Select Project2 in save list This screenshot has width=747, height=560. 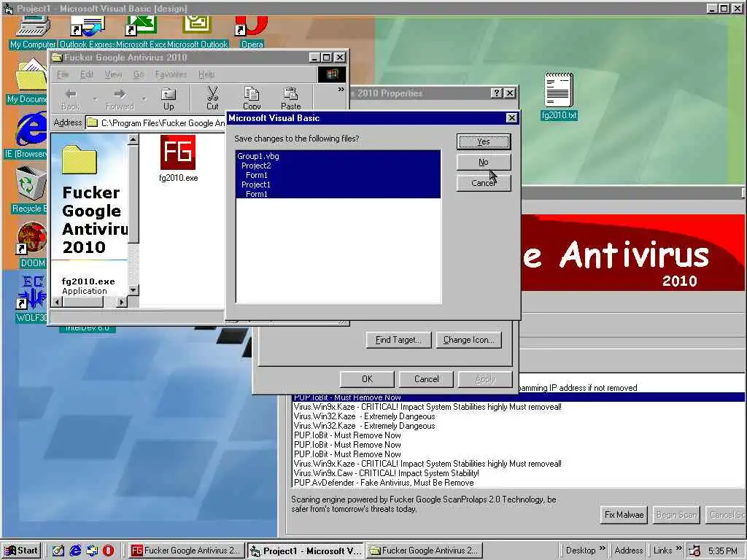(338, 166)
